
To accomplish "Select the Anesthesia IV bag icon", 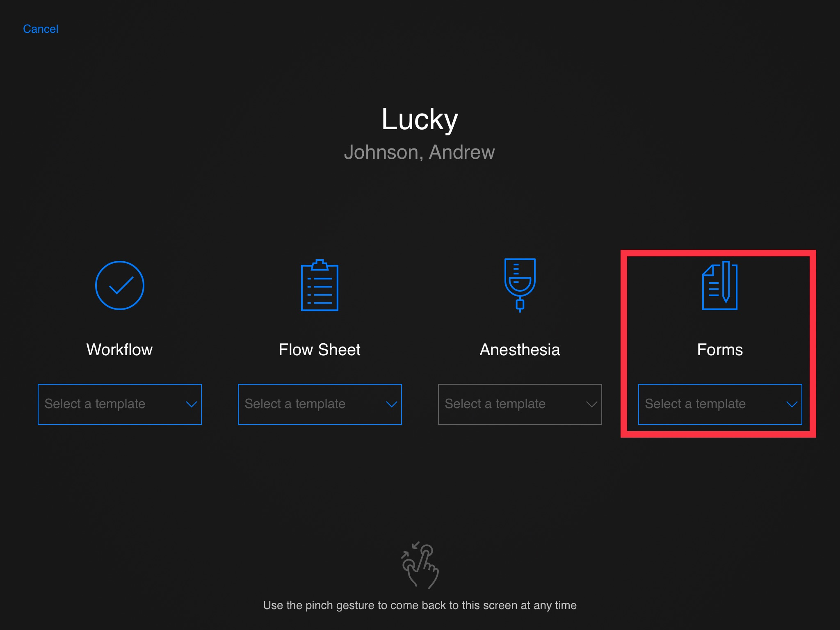I will click(520, 285).
